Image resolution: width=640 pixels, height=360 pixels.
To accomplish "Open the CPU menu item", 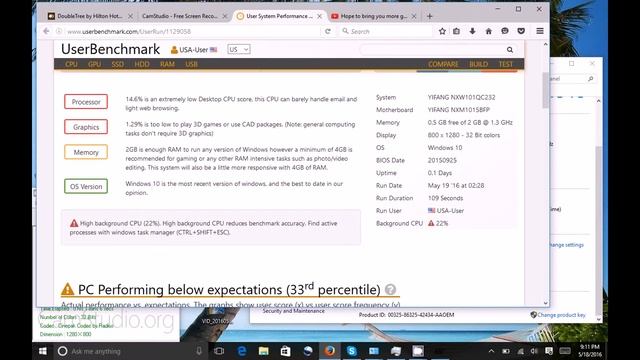I will pyautogui.click(x=71, y=64).
